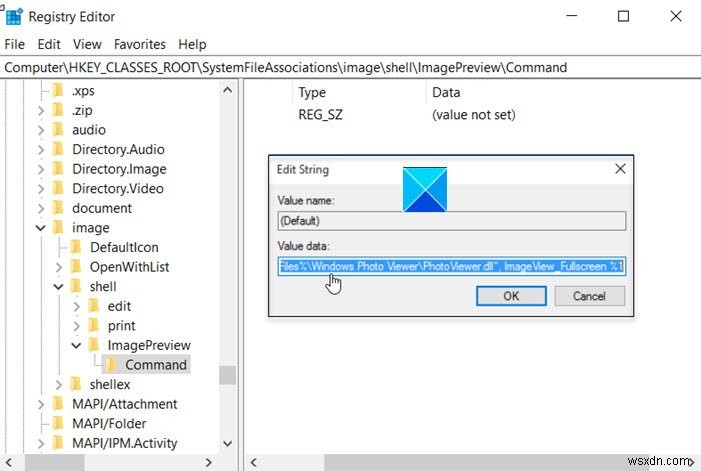
Task: Open the Edit menu
Action: click(49, 44)
